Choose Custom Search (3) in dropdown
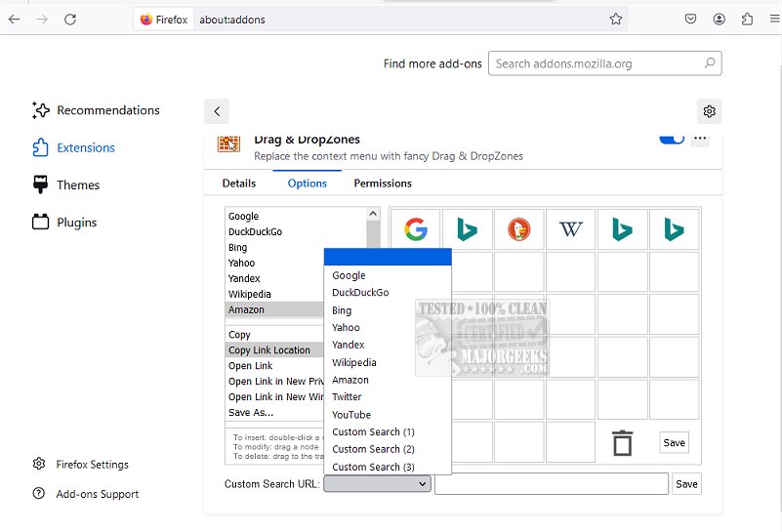 pos(388,467)
